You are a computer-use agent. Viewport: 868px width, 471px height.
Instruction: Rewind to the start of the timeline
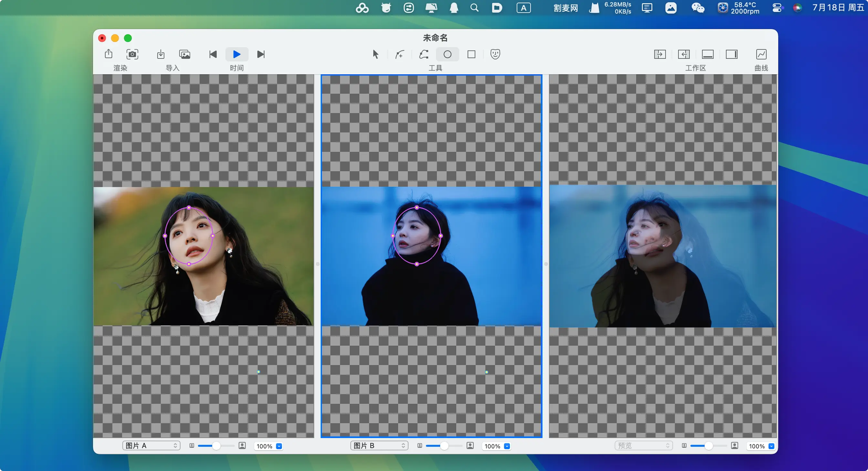click(x=213, y=54)
